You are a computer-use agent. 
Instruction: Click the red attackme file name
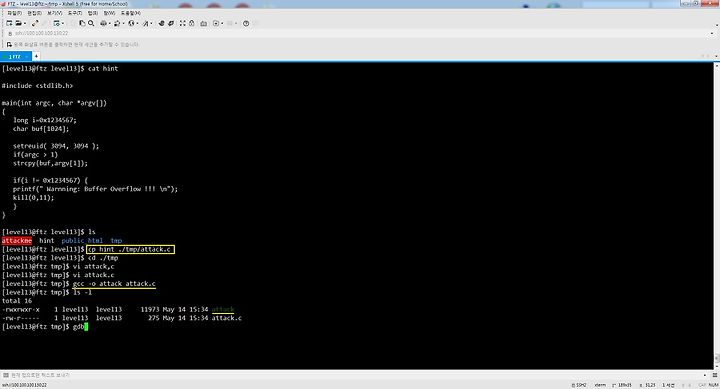17,241
